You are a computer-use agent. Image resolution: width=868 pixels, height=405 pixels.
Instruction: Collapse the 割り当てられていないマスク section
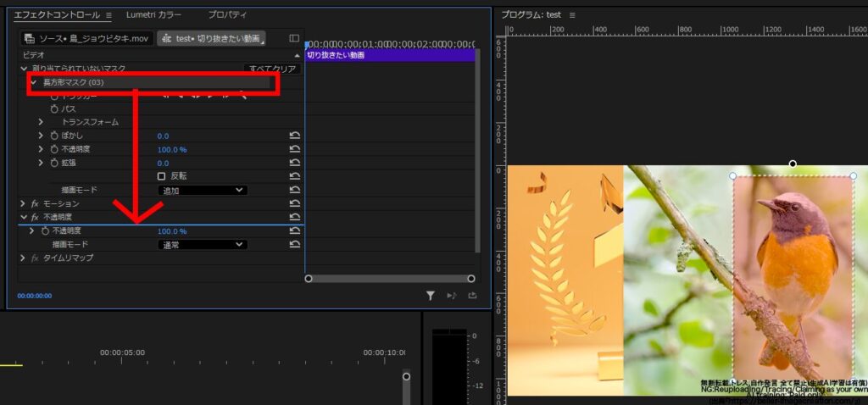click(23, 69)
